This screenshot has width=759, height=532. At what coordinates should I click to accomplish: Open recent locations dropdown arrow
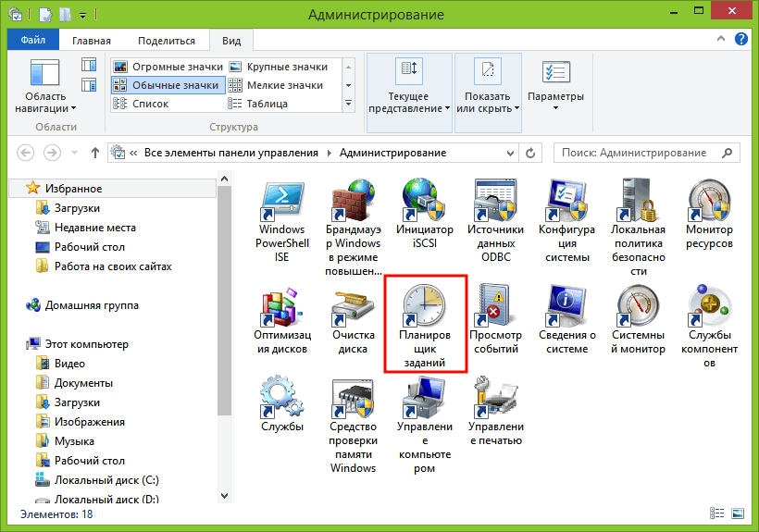point(74,154)
